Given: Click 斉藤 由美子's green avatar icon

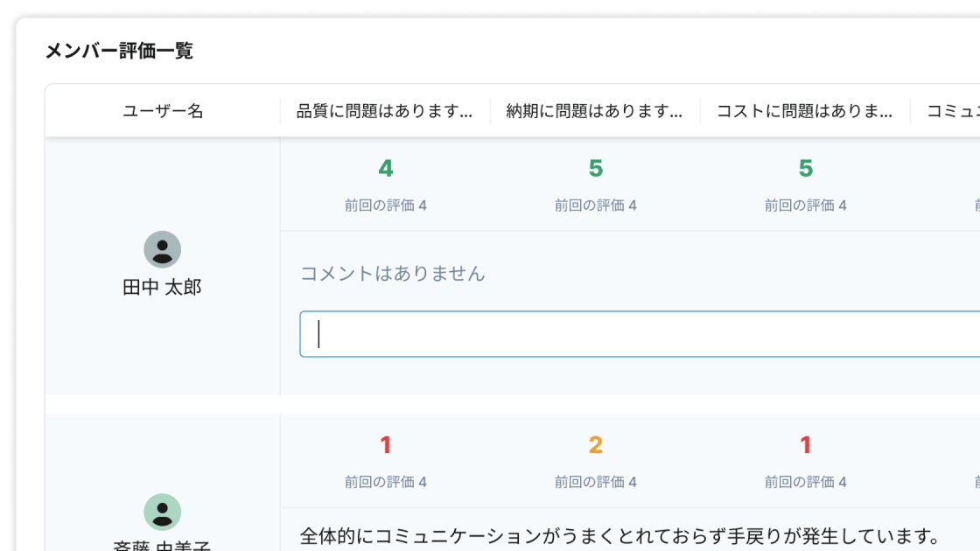Looking at the screenshot, I should [x=163, y=512].
